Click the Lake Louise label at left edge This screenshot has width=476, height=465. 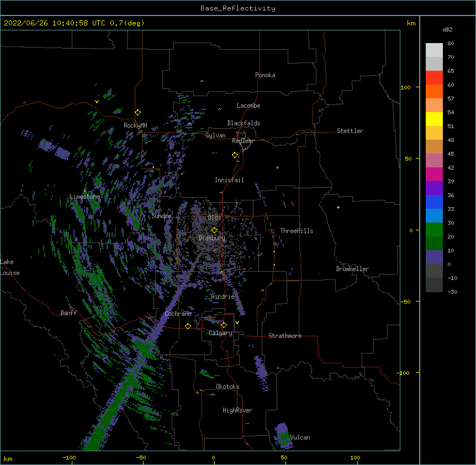click(x=10, y=267)
